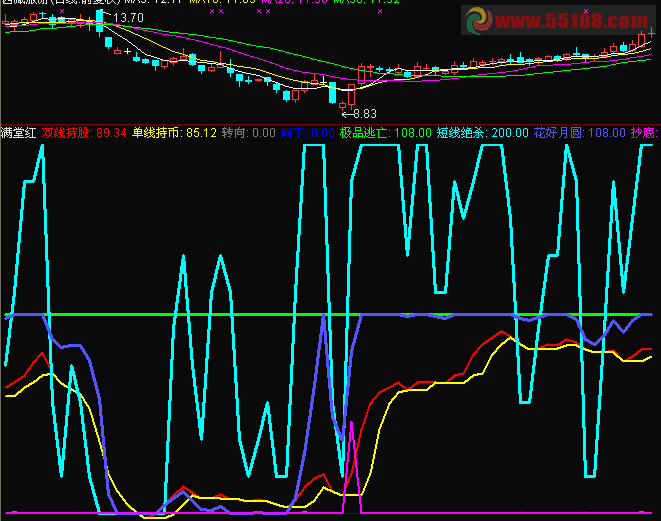Viewport: 661px width, 521px height.
Task: Click the 8.83 low price label
Action: 365,114
